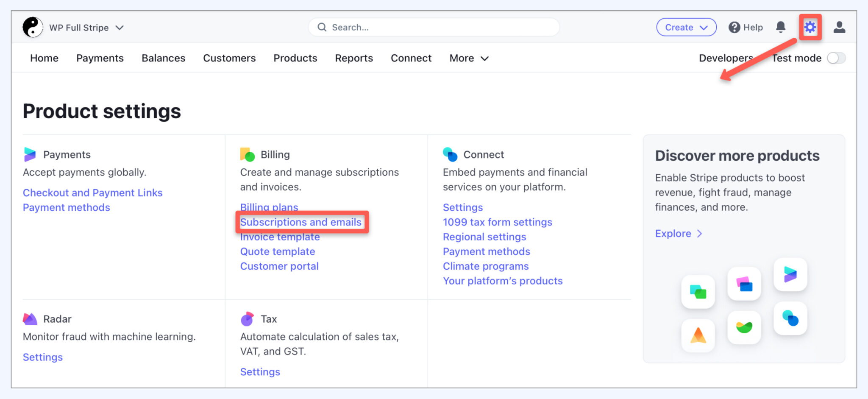
Task: Expand the More navigation menu
Action: [469, 58]
